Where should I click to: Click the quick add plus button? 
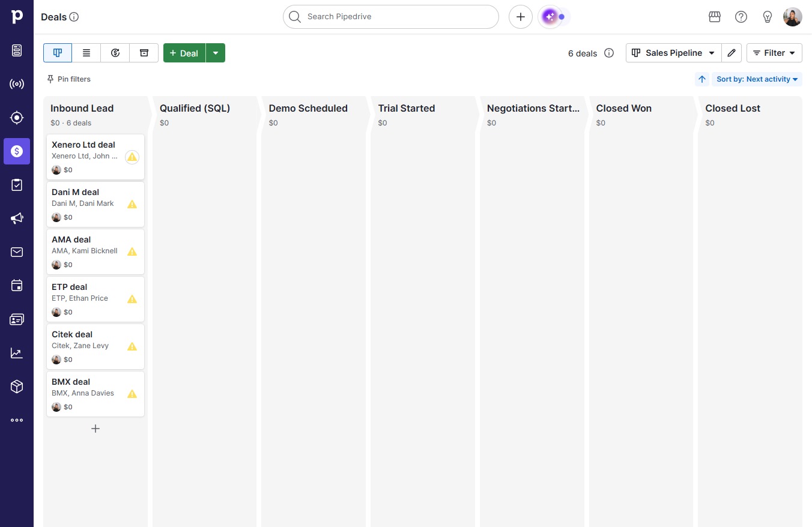click(521, 17)
